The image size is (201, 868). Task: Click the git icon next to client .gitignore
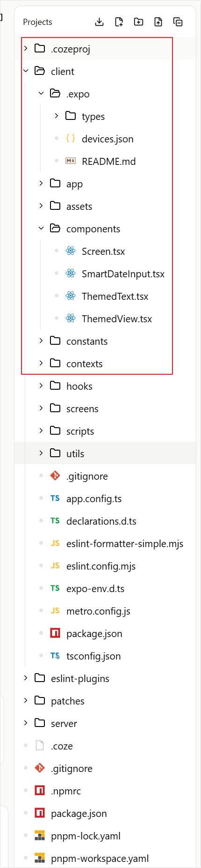click(x=55, y=476)
